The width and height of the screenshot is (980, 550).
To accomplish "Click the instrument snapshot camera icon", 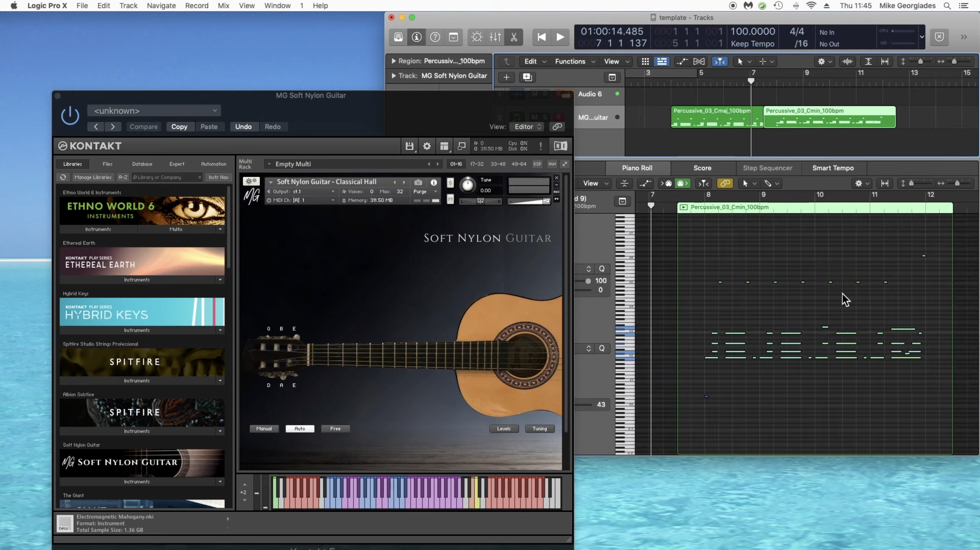I will (418, 183).
